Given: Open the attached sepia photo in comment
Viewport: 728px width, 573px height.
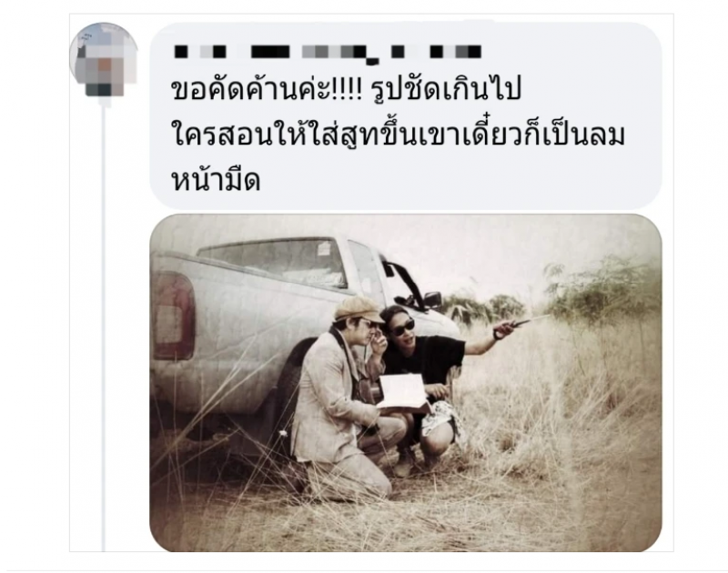Looking at the screenshot, I should click(405, 383).
